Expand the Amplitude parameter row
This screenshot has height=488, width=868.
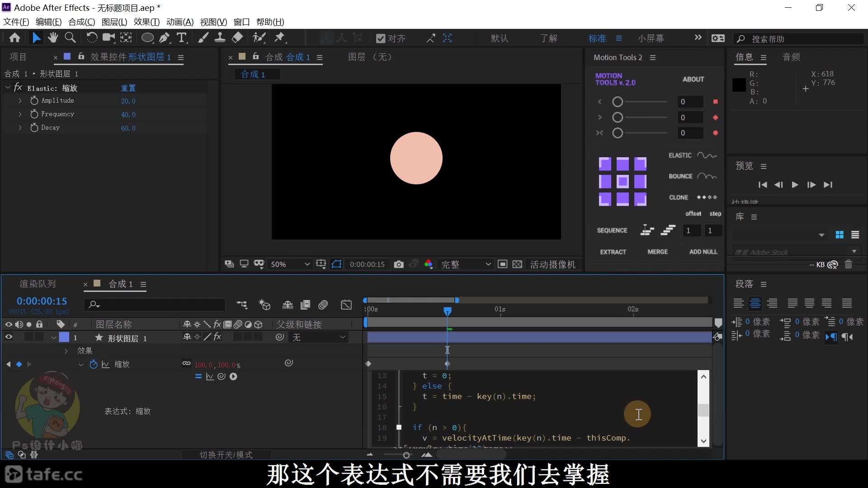click(x=20, y=100)
